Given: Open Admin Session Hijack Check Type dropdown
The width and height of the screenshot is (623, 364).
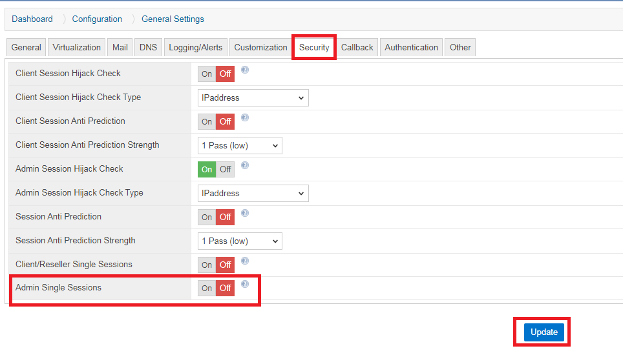Looking at the screenshot, I should (x=253, y=193).
